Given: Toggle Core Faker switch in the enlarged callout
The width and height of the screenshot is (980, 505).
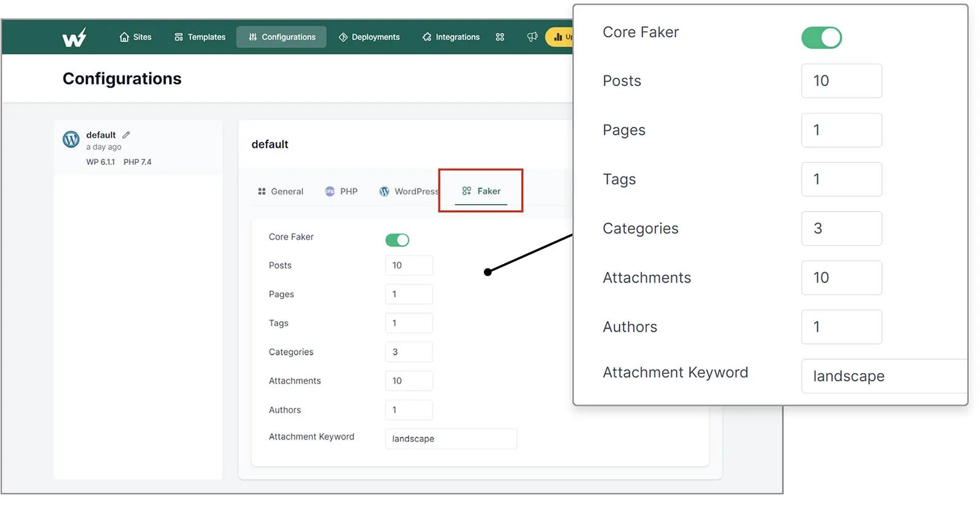Looking at the screenshot, I should click(821, 38).
